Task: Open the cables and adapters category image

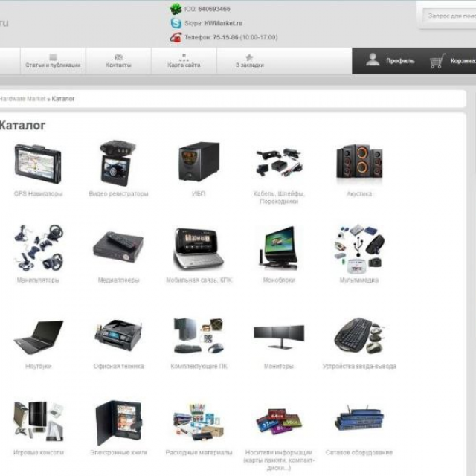Action: point(279,162)
